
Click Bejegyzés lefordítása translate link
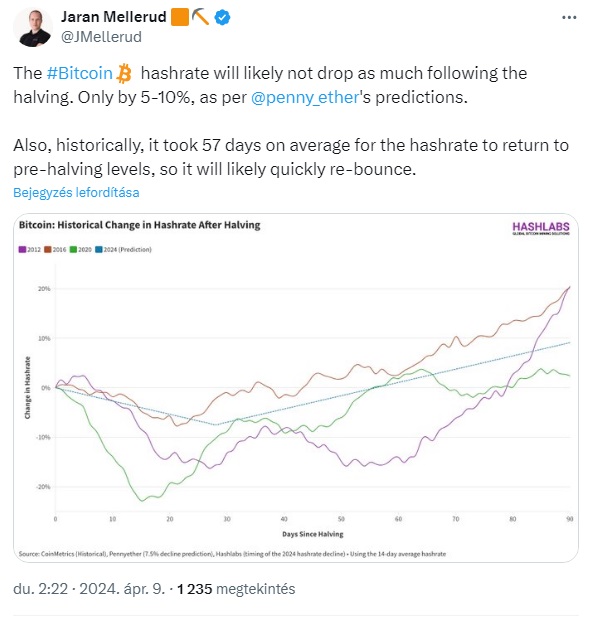pyautogui.click(x=76, y=193)
